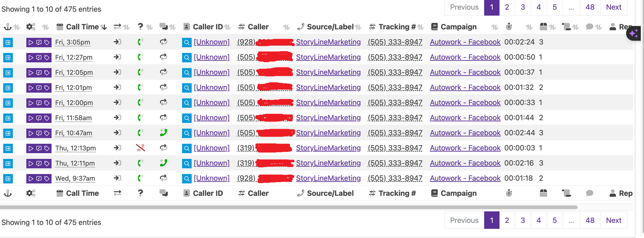644x238 pixels.
Task: Sort by the top Caller ID column header
Action: click(x=208, y=27)
